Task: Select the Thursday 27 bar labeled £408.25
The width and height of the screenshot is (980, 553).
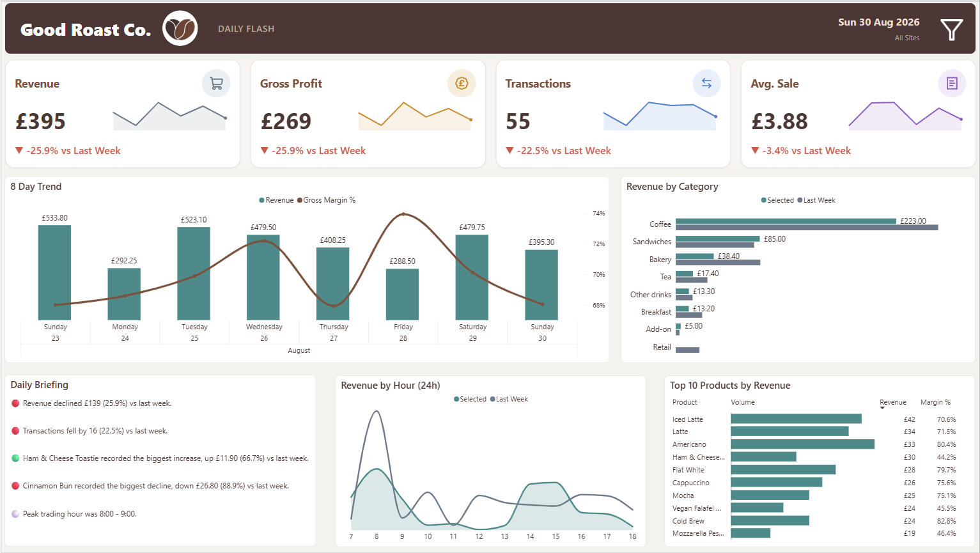Action: click(333, 284)
